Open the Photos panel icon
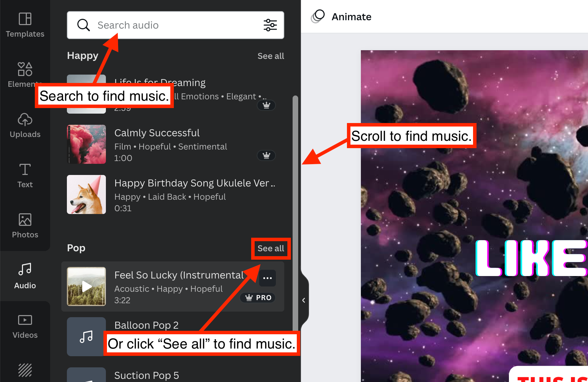This screenshot has height=382, width=588. point(25,220)
